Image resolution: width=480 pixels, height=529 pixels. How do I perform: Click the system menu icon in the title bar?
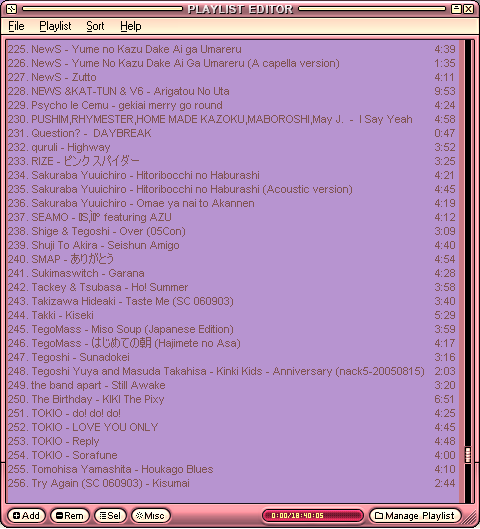(x=11, y=9)
